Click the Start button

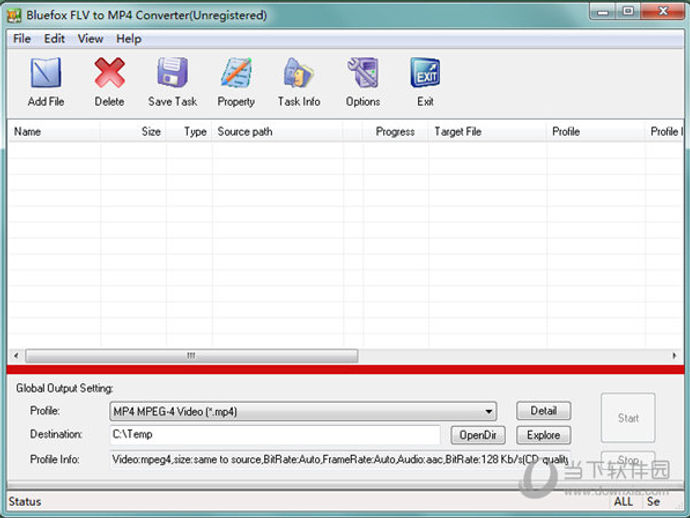tap(628, 418)
